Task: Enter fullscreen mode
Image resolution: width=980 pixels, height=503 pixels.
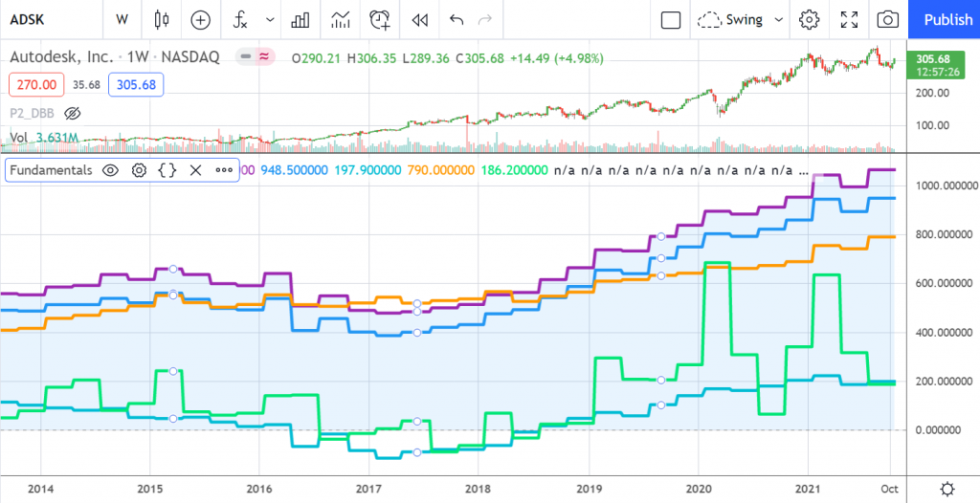Action: pos(849,19)
